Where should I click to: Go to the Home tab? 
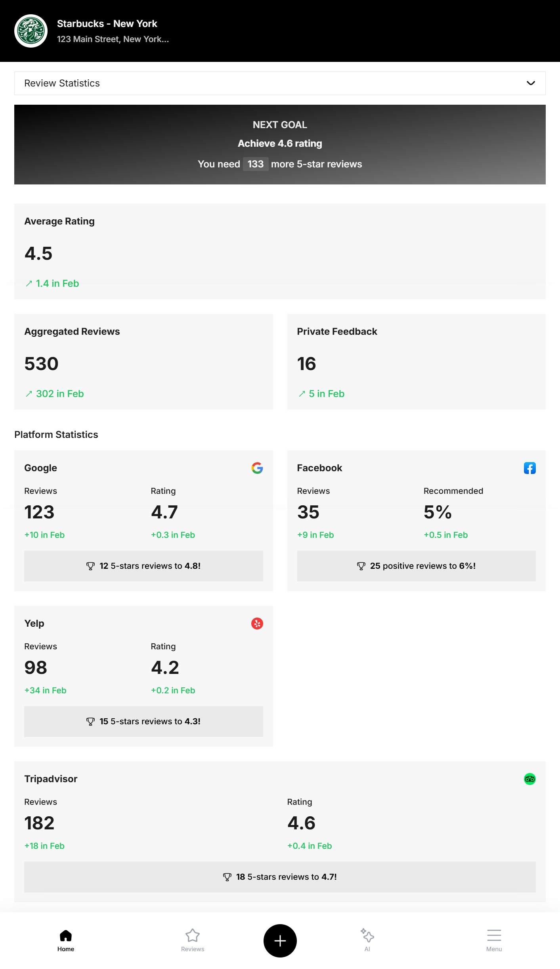tap(66, 940)
